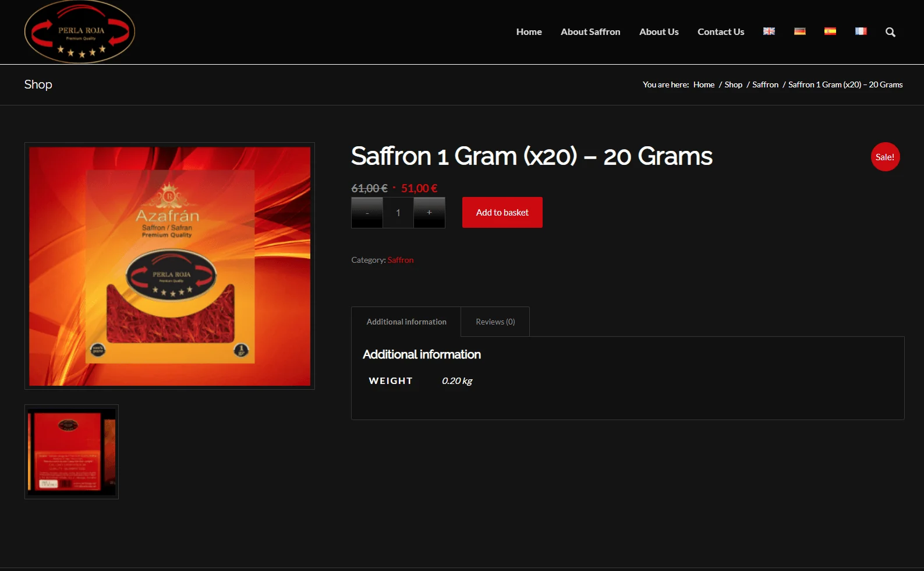Click the Sale! badge

(885, 157)
